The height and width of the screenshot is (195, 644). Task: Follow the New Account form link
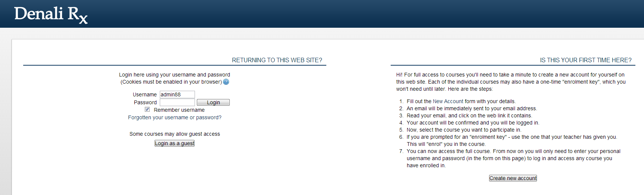[x=448, y=101]
